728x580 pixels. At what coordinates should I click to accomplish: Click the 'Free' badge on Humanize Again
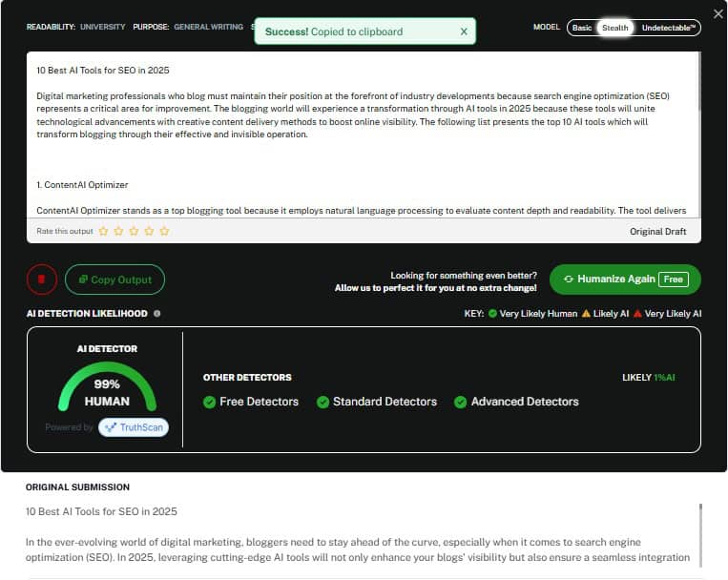point(674,280)
